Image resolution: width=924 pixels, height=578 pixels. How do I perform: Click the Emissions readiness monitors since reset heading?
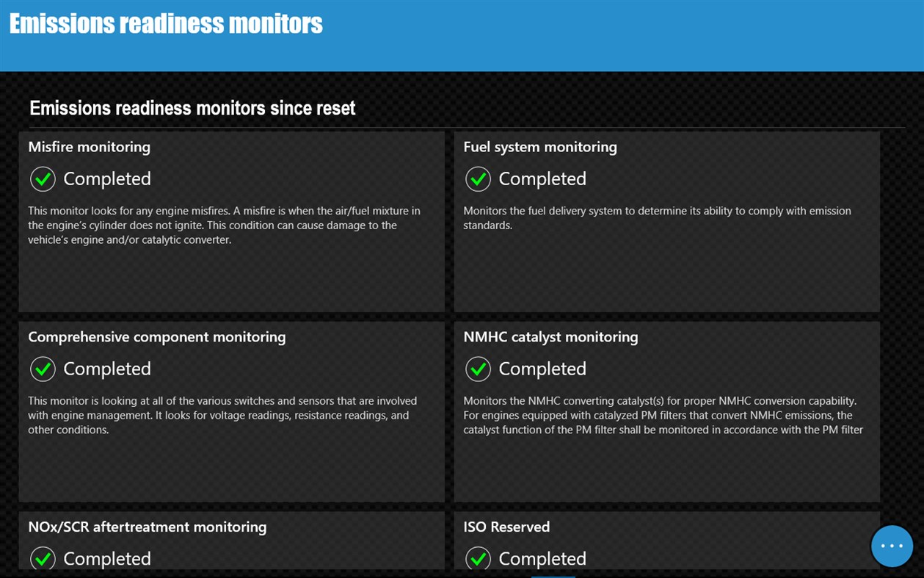pos(192,108)
